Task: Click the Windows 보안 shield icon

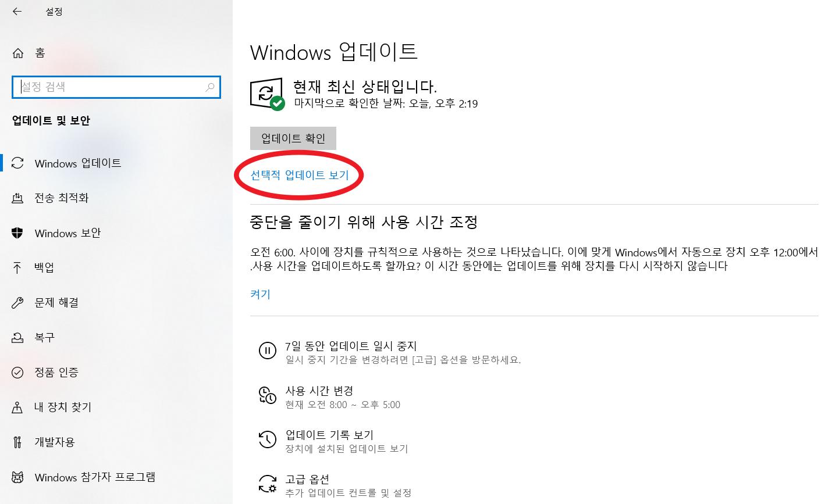Action: click(17, 233)
